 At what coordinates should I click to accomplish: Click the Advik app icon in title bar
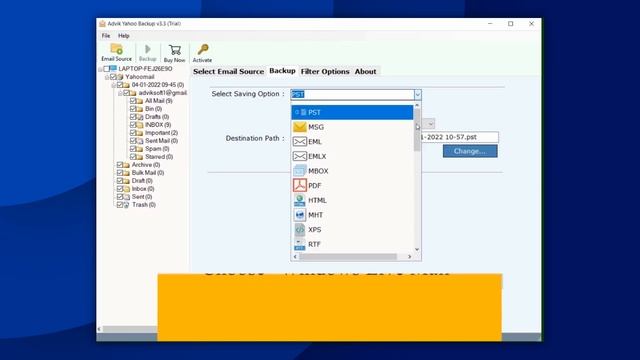point(102,24)
